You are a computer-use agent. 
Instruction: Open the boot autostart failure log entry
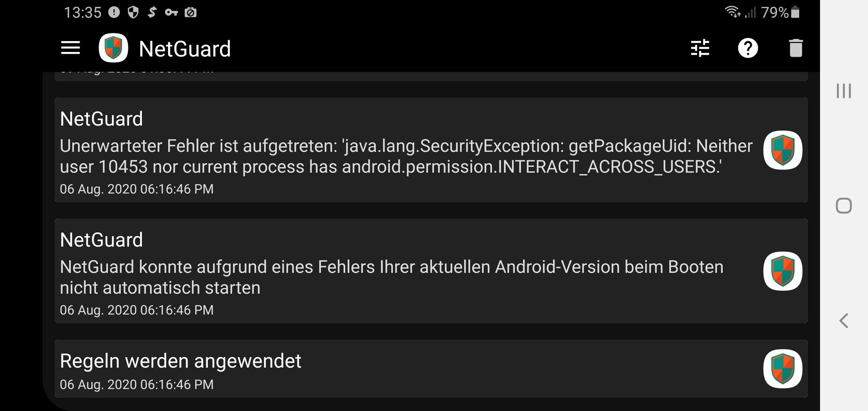click(431, 271)
